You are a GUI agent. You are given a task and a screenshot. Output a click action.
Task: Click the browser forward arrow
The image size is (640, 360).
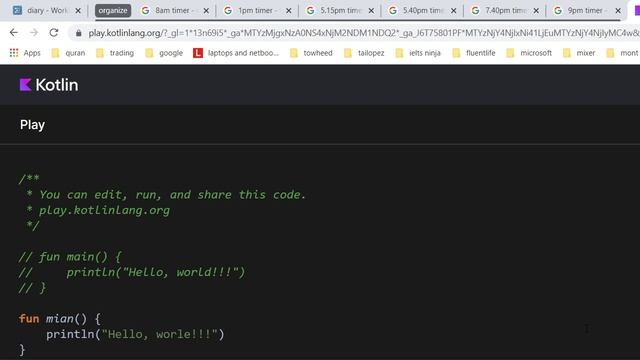[x=34, y=33]
